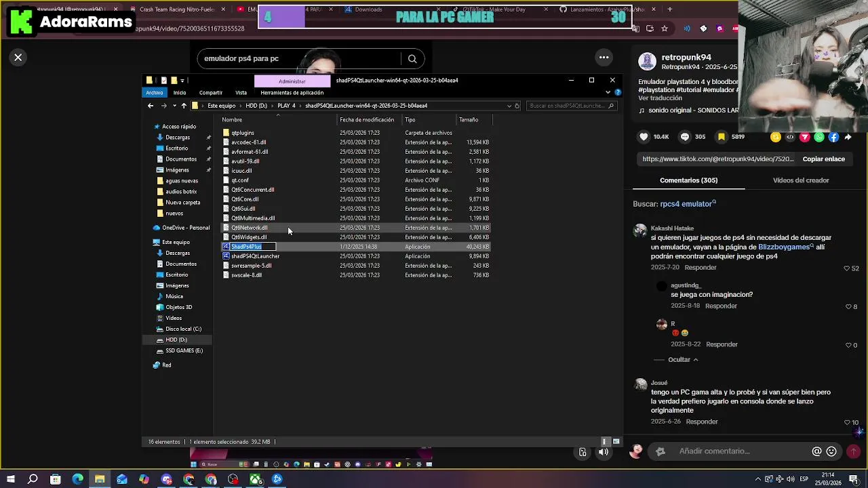The width and height of the screenshot is (868, 488).
Task: Open qtplugins folder row
Action: 357,133
